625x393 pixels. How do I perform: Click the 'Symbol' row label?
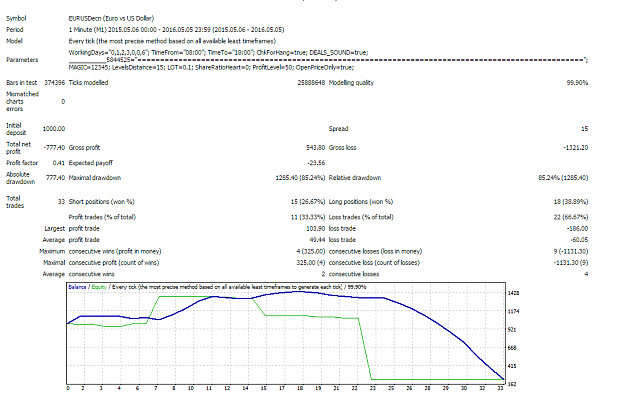16,18
